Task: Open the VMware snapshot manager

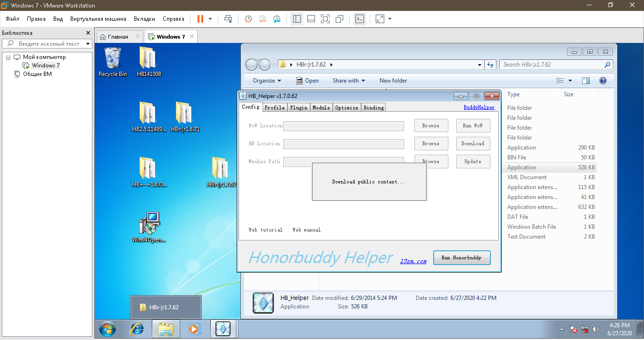Action: pos(277,19)
